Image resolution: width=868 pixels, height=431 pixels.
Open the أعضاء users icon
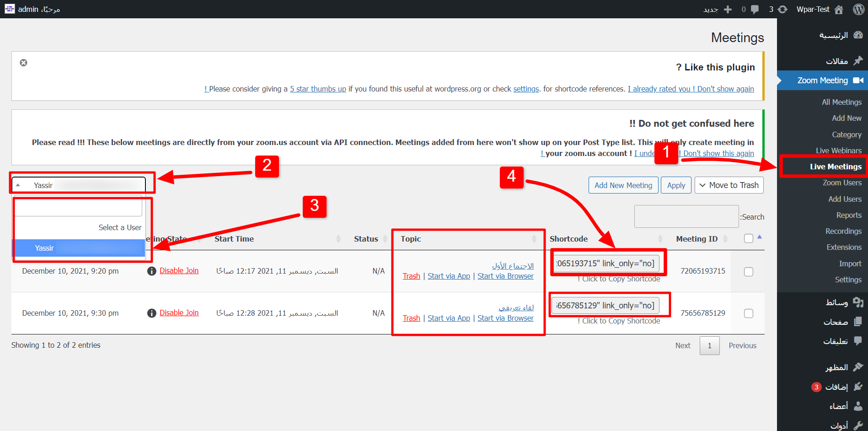pos(858,406)
